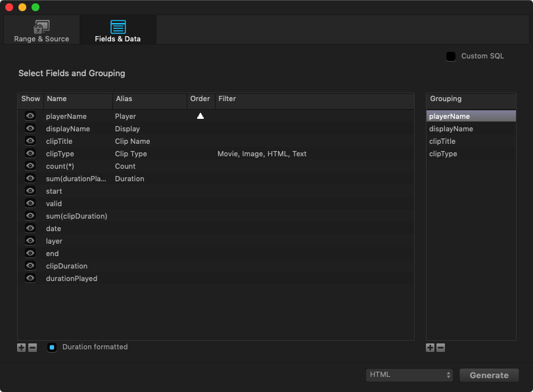The height and width of the screenshot is (392, 533).
Task: Disable the Duration formatted checkbox
Action: [x=52, y=347]
